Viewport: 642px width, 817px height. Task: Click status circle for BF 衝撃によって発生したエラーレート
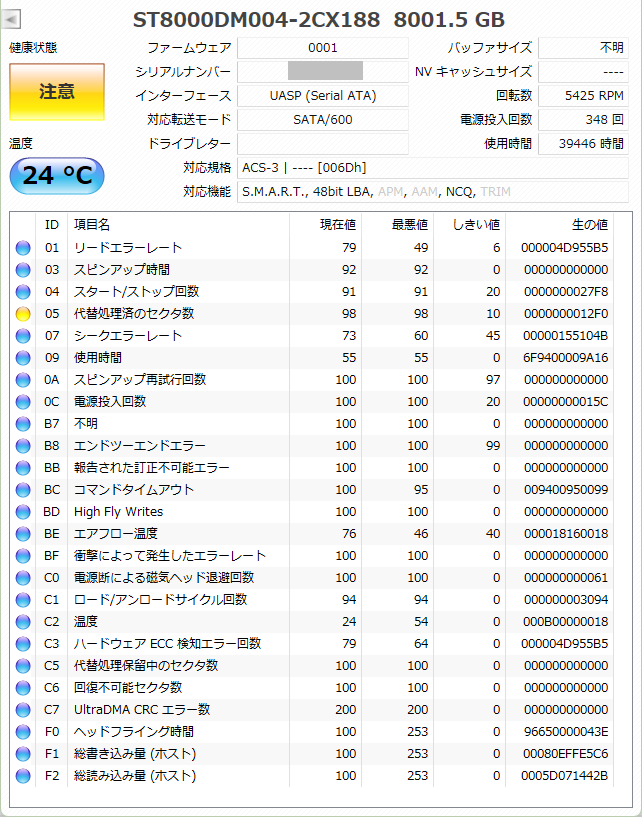click(x=23, y=556)
